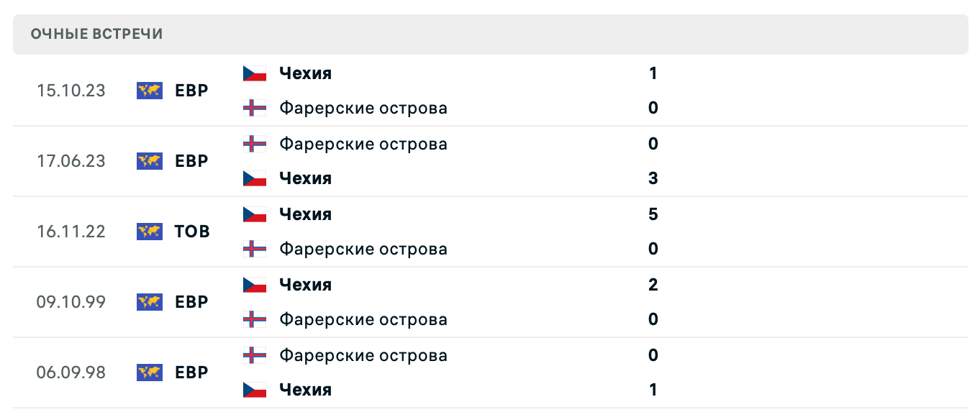This screenshot has width=980, height=420.
Task: Click tournament icon for 17.06.23 match
Action: click(150, 161)
